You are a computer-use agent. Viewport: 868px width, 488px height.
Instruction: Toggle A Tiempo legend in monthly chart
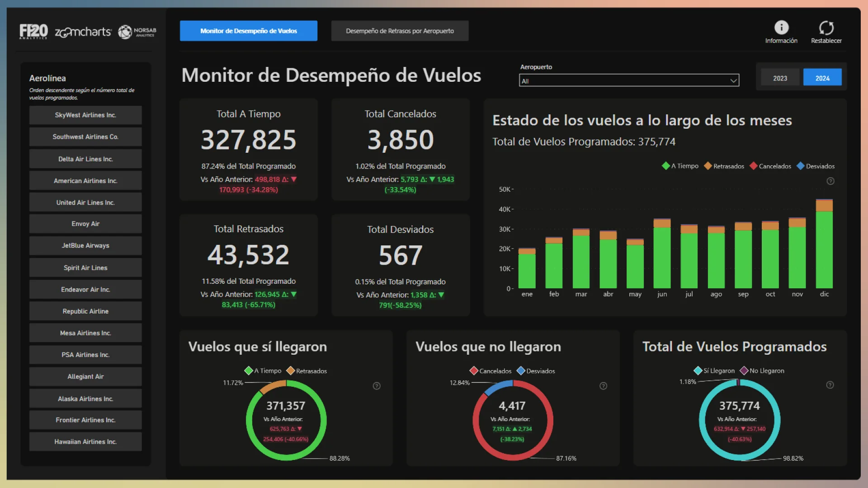coord(680,166)
